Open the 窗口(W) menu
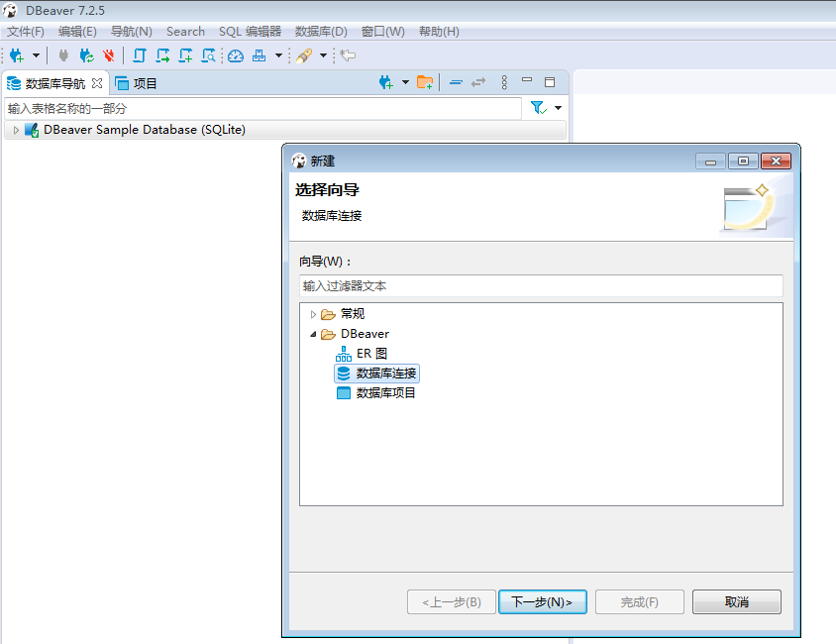Screen dimensions: 836x644 tap(382, 32)
